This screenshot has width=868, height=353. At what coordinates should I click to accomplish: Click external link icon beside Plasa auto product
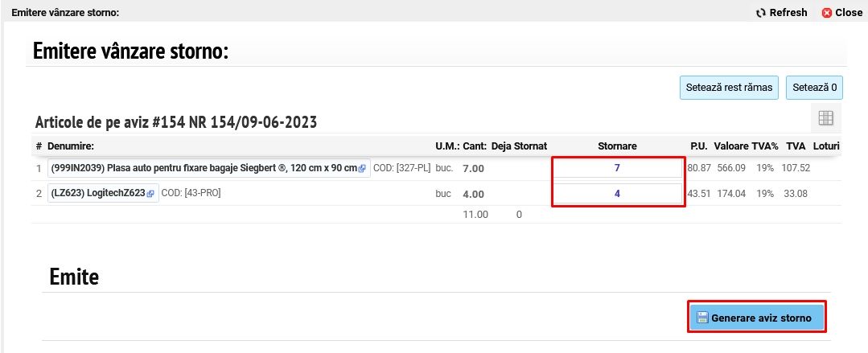[362, 169]
